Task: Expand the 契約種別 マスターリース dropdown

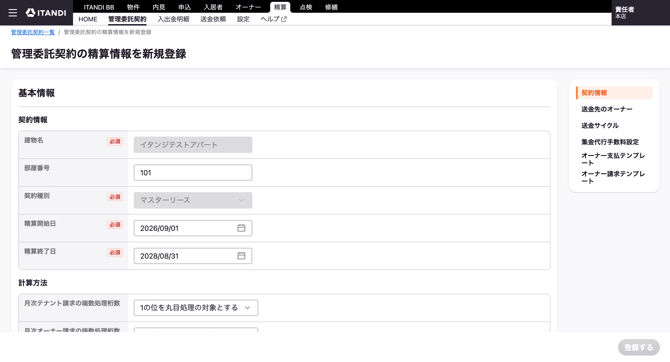Action: [x=193, y=200]
